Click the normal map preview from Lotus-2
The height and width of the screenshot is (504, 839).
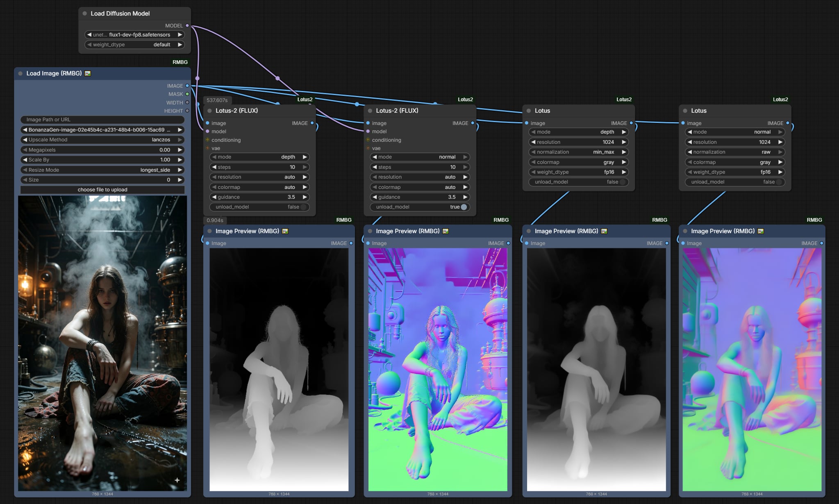[x=438, y=370]
